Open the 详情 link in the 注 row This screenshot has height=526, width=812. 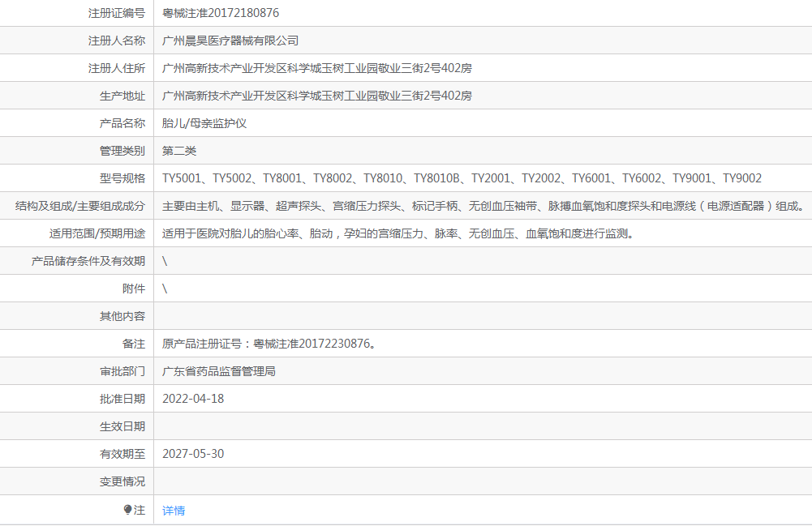[x=174, y=511]
